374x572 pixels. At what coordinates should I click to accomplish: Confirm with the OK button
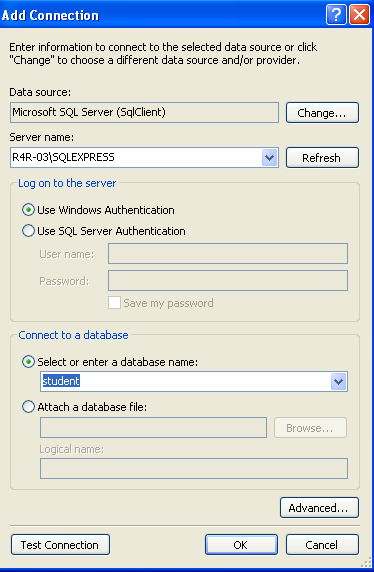pos(241,545)
